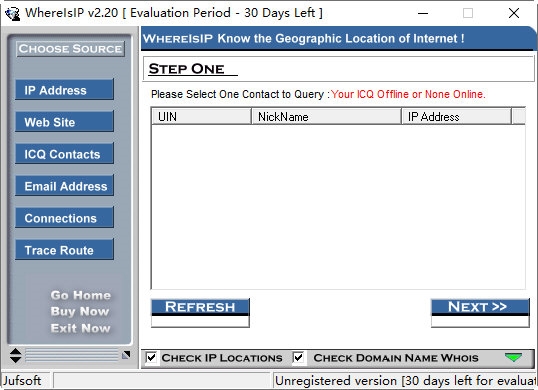The width and height of the screenshot is (538, 390).
Task: Open ICQ Contacts source
Action: [x=64, y=154]
